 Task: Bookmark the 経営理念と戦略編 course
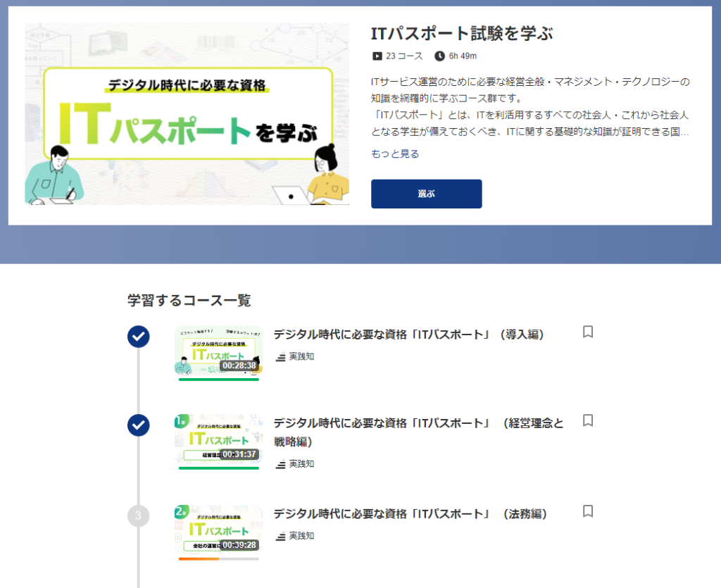point(588,420)
